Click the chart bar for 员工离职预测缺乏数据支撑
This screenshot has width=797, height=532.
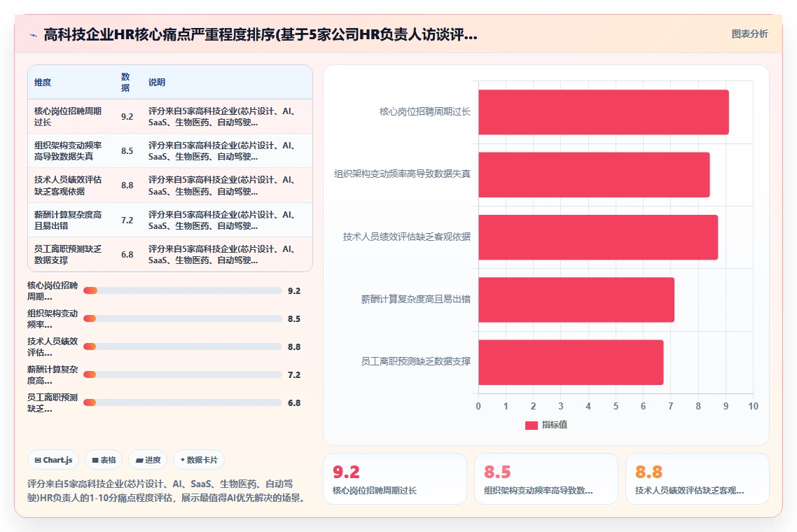pos(571,363)
